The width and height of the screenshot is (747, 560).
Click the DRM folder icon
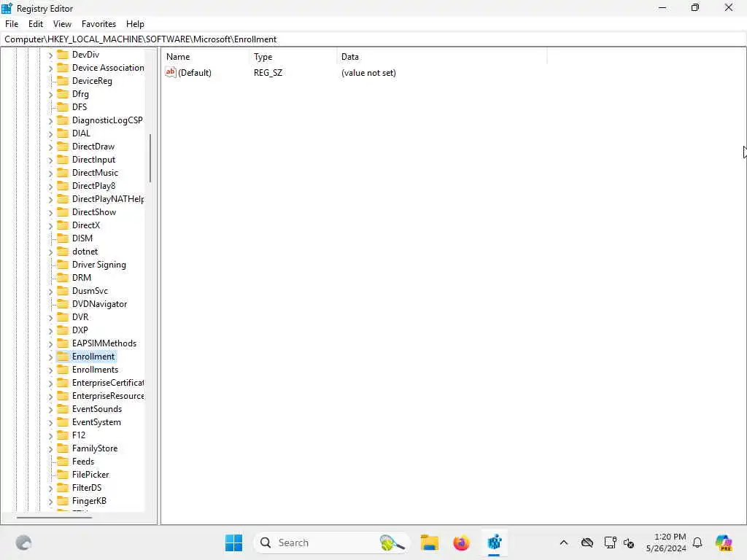63,277
